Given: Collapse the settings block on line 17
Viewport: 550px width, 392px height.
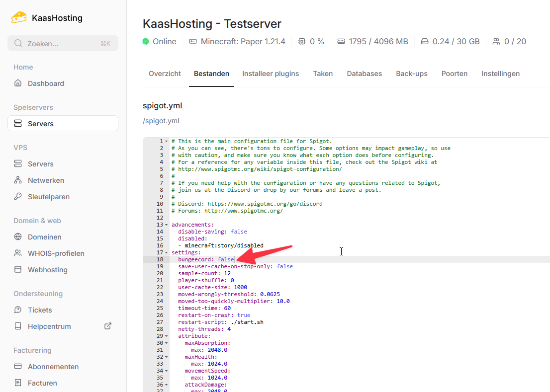Looking at the screenshot, I should point(167,253).
